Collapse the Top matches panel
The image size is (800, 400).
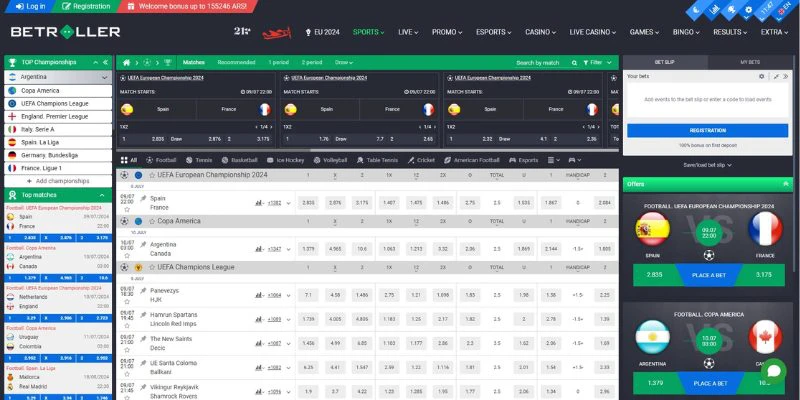click(x=102, y=195)
